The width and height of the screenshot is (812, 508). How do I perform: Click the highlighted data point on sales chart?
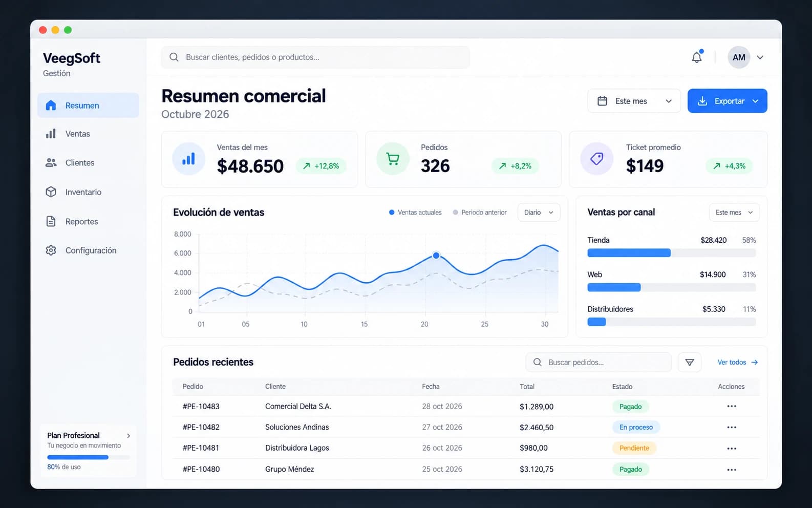[436, 255]
